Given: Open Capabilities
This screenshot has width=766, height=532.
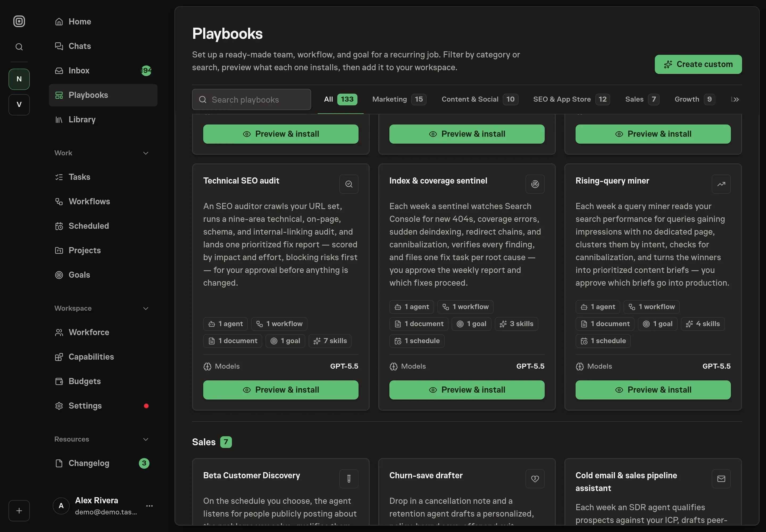Looking at the screenshot, I should (103, 357).
